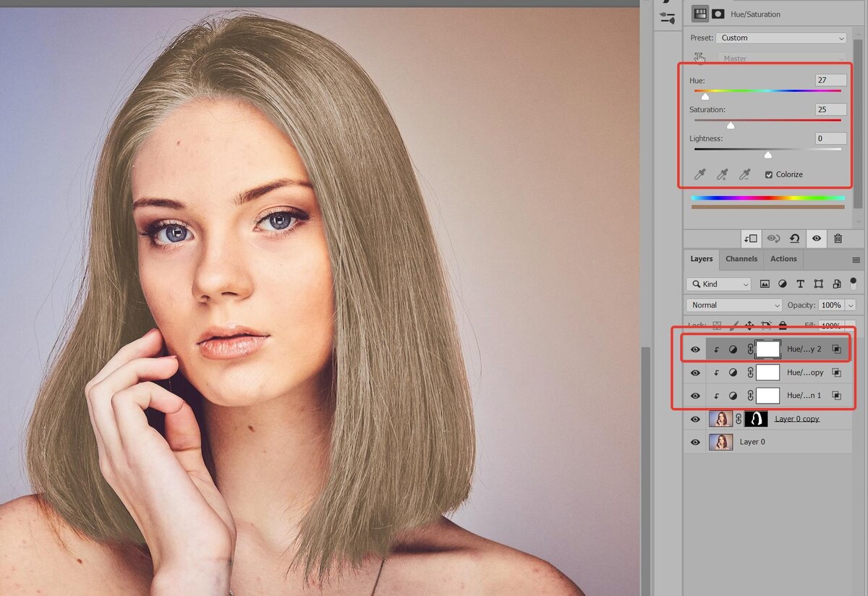Click the lock all padlock icon
This screenshot has height=596, width=868.
[783, 326]
